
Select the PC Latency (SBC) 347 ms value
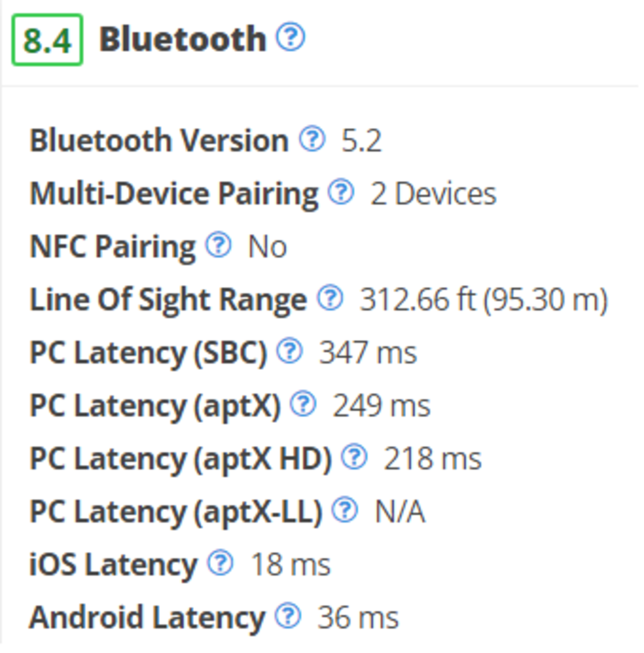(x=368, y=352)
